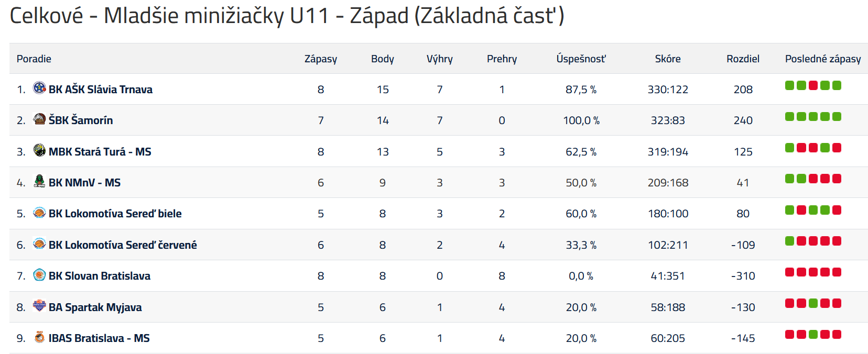
Task: Click ŠBK Šamorín's first green match square
Action: pyautogui.click(x=790, y=116)
